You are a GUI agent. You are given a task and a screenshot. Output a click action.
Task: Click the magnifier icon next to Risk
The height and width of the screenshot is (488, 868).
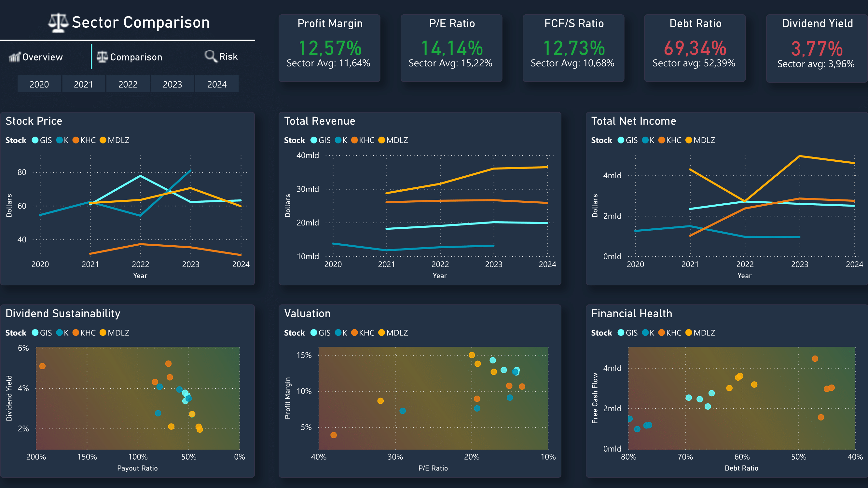(210, 56)
